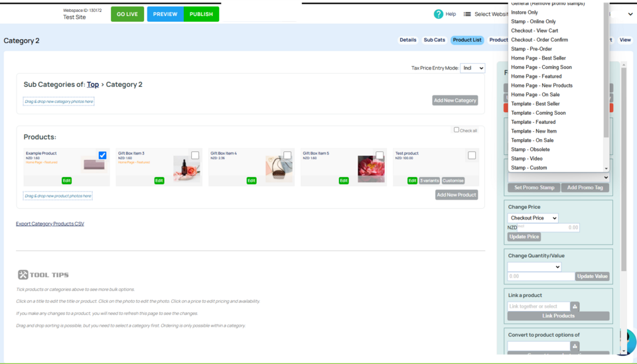Image resolution: width=637 pixels, height=364 pixels.
Task: Click the Tool Tips wrench icon
Action: (23, 275)
